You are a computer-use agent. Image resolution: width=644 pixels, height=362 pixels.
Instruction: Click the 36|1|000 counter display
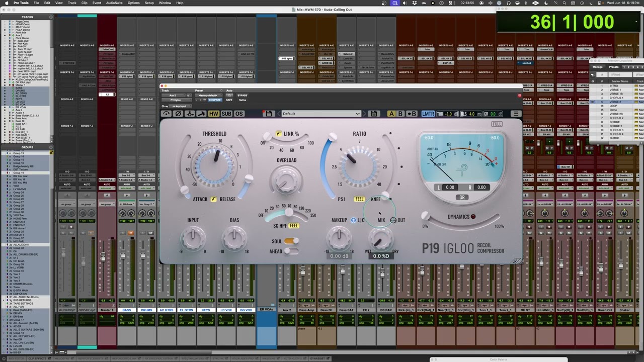pos(572,22)
